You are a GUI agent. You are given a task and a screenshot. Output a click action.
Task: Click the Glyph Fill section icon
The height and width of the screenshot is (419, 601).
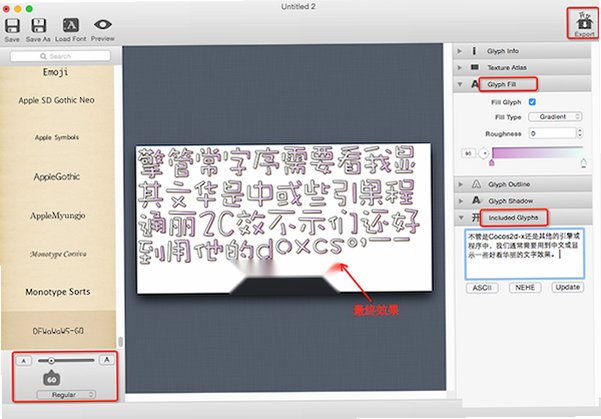[x=475, y=84]
